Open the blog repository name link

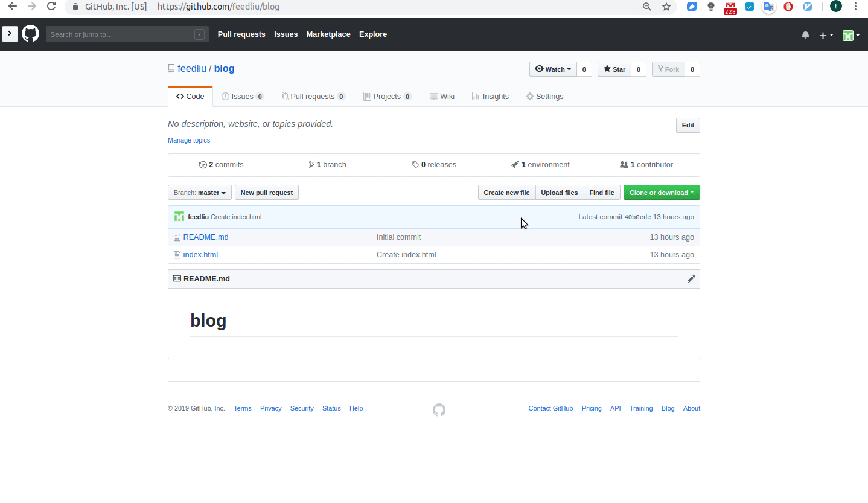click(x=224, y=69)
